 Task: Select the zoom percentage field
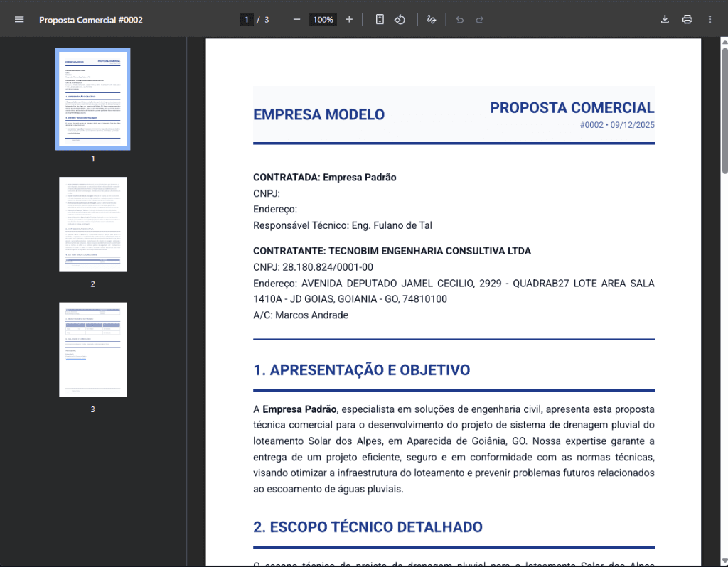323,19
